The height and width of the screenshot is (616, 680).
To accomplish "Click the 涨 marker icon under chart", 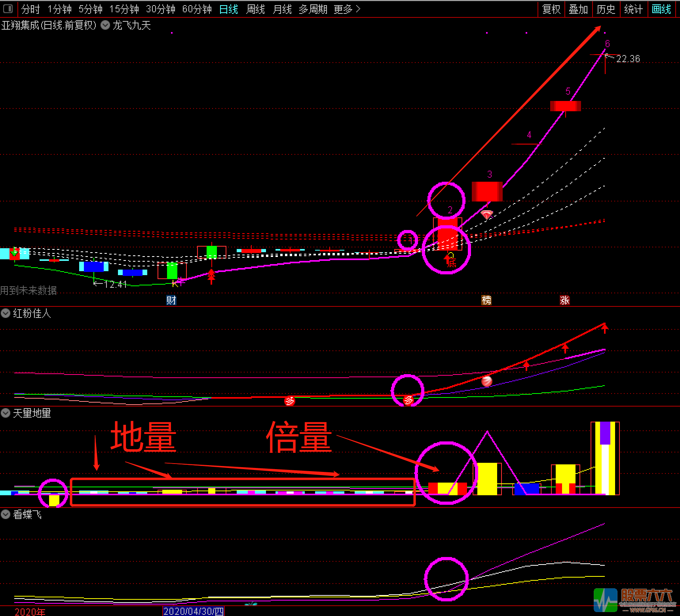I will click(564, 300).
